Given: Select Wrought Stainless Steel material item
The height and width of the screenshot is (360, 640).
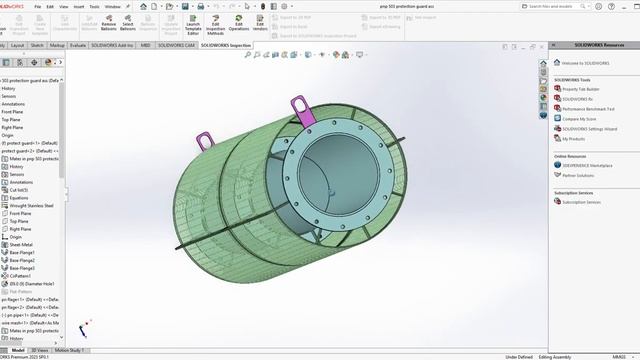Looking at the screenshot, I should tap(31, 206).
